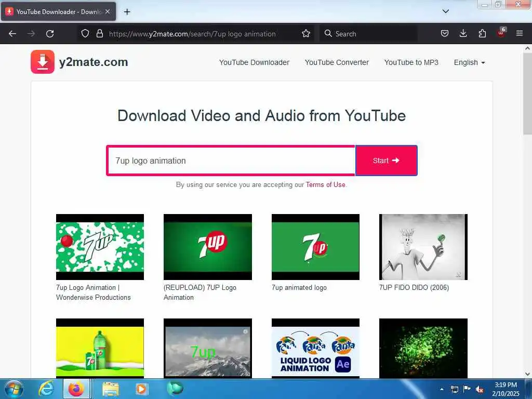Open a new tab with the plus button

click(x=127, y=12)
